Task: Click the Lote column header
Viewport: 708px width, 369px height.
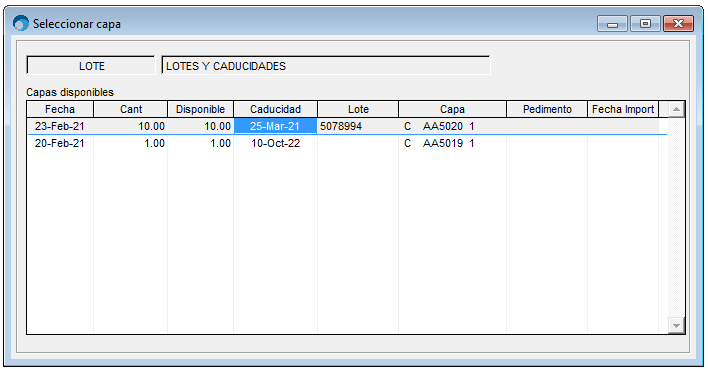Action: (358, 109)
